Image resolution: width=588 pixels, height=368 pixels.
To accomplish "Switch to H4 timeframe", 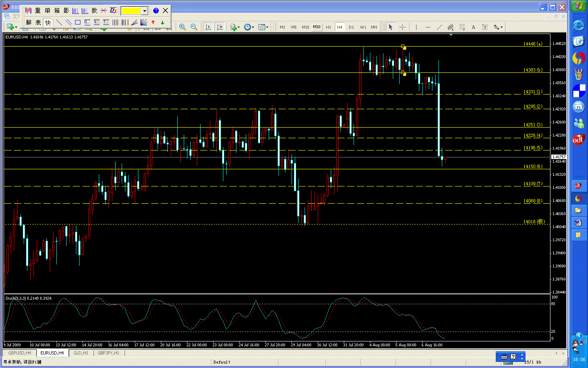I will tap(339, 27).
